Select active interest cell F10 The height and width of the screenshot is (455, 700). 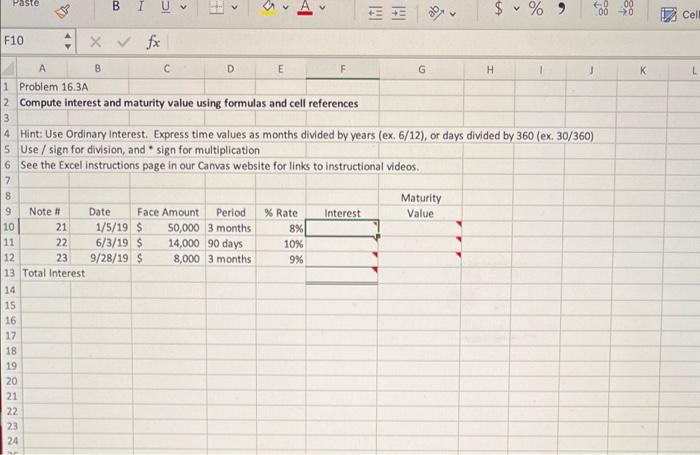tap(342, 228)
